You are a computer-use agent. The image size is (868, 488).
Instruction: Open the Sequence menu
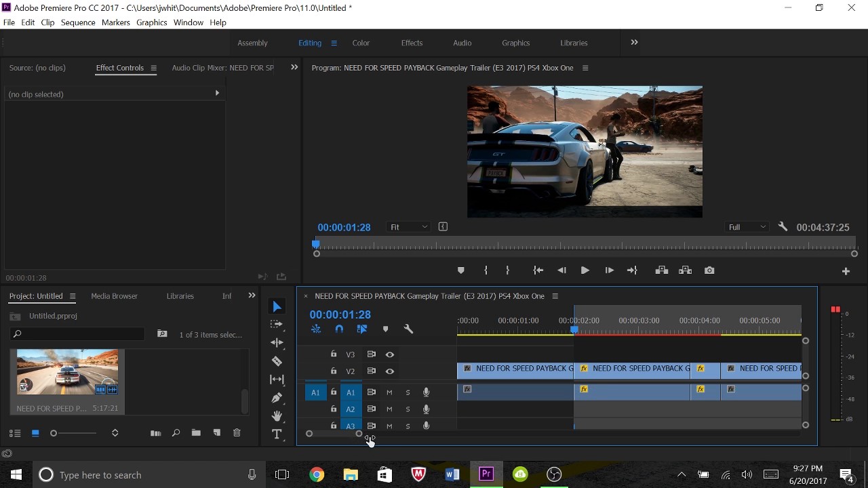tap(78, 22)
